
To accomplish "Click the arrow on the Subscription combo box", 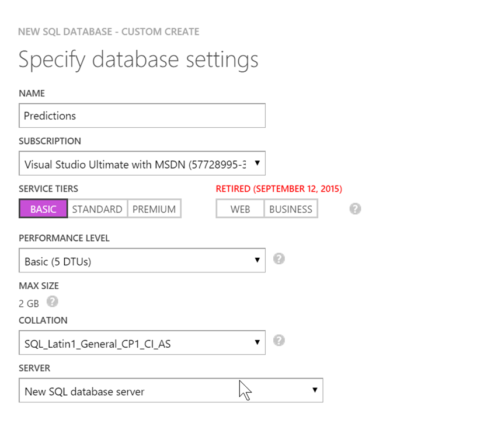I will [257, 163].
